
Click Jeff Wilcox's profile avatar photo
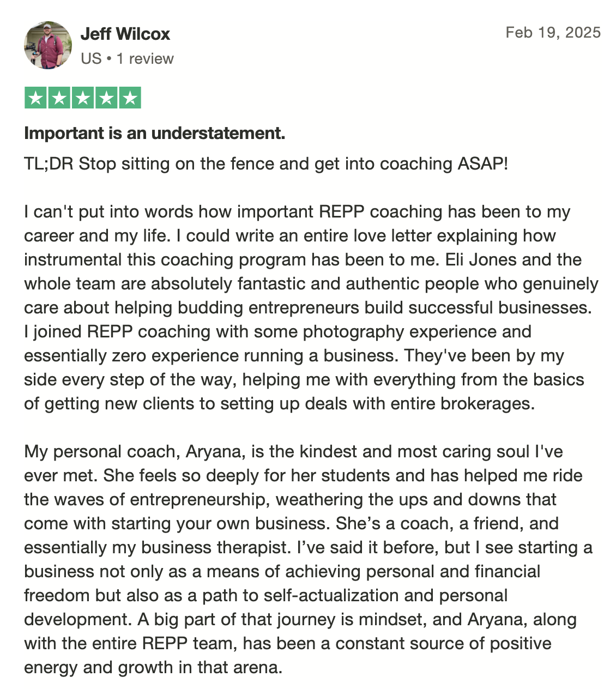(x=48, y=45)
